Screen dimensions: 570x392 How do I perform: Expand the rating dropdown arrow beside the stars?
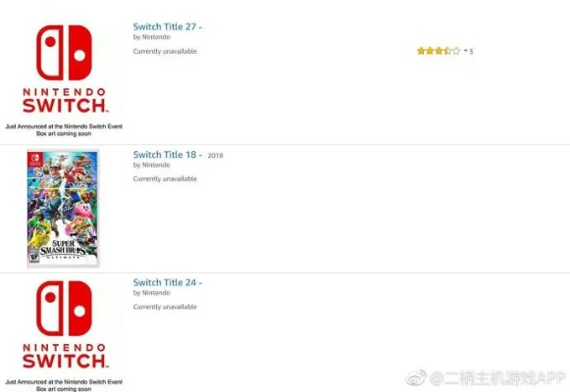point(465,50)
